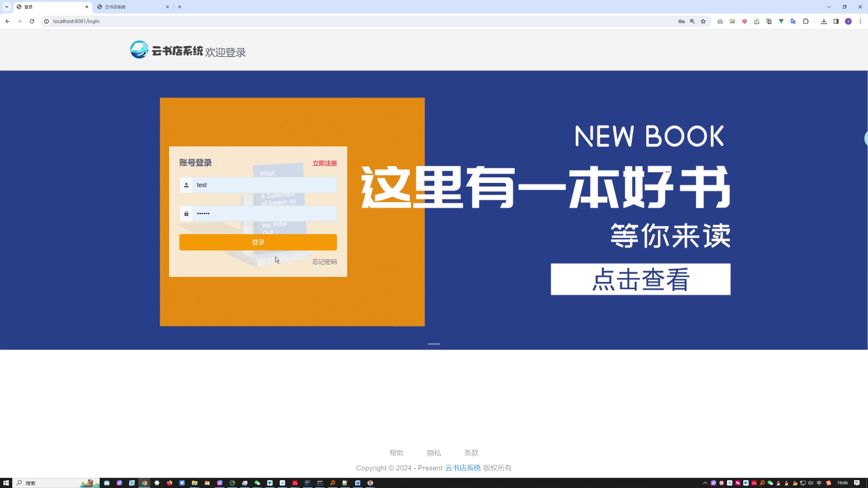Image resolution: width=868 pixels, height=488 pixels.
Task: Click the orange 登录 button
Action: [258, 242]
